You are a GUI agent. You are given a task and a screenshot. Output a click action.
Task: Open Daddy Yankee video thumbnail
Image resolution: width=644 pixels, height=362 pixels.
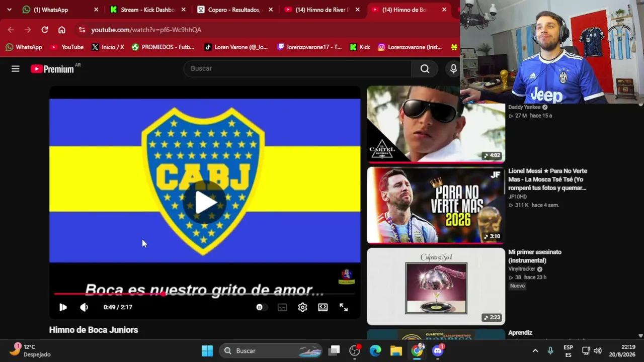click(x=436, y=124)
